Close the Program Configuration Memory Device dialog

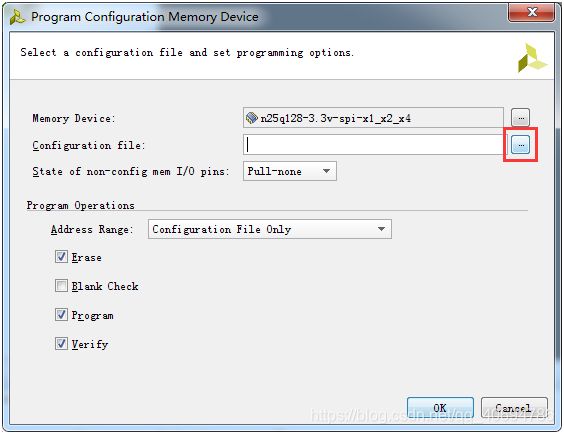[x=531, y=13]
